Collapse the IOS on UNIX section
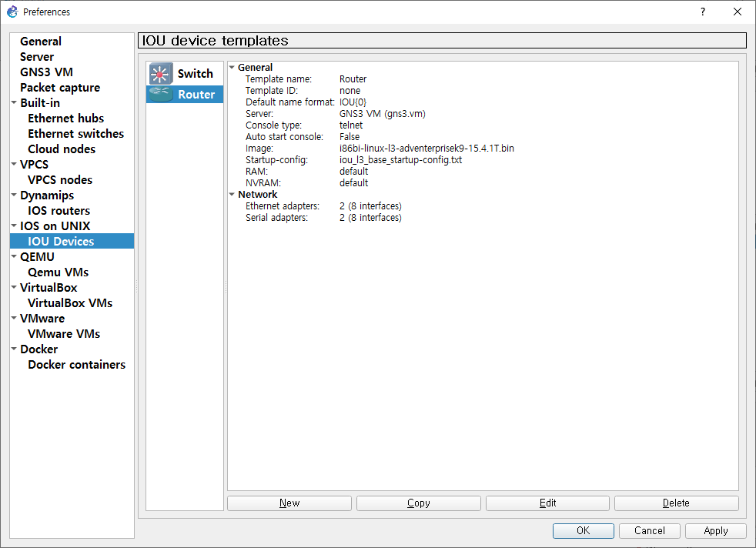 point(14,226)
